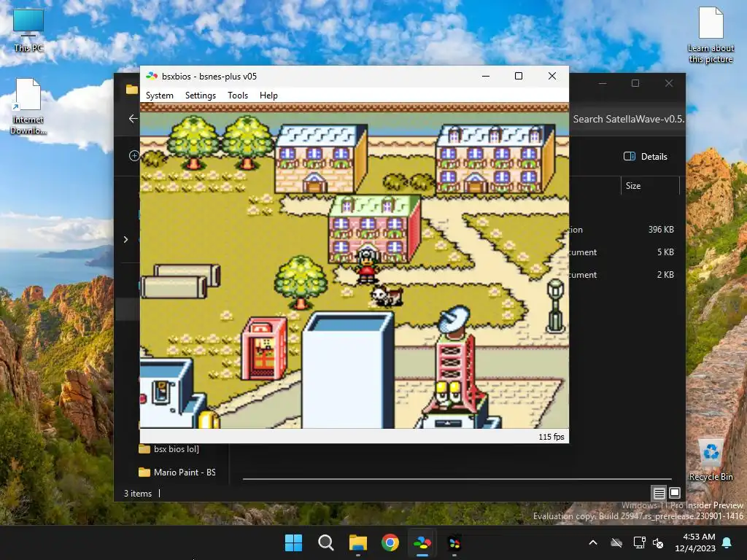747x560 pixels.
Task: Open the Help menu in bsnes-plus
Action: click(x=268, y=96)
